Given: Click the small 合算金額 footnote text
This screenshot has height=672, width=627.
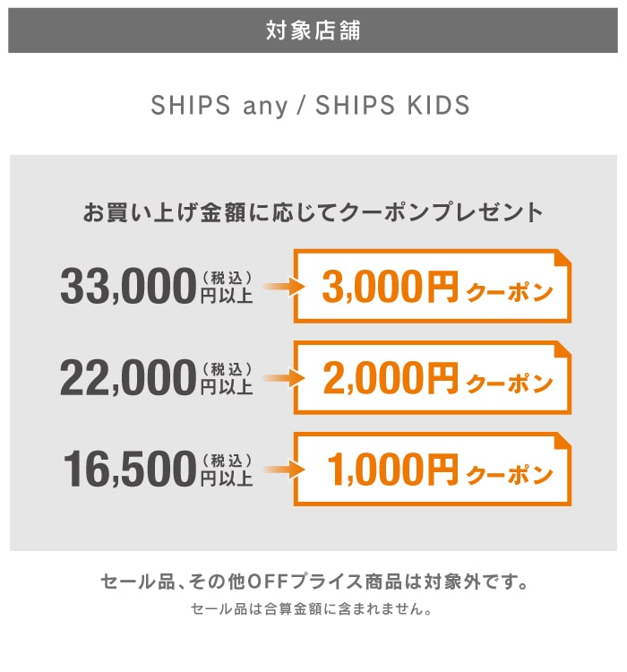Looking at the screenshot, I should point(313,611).
